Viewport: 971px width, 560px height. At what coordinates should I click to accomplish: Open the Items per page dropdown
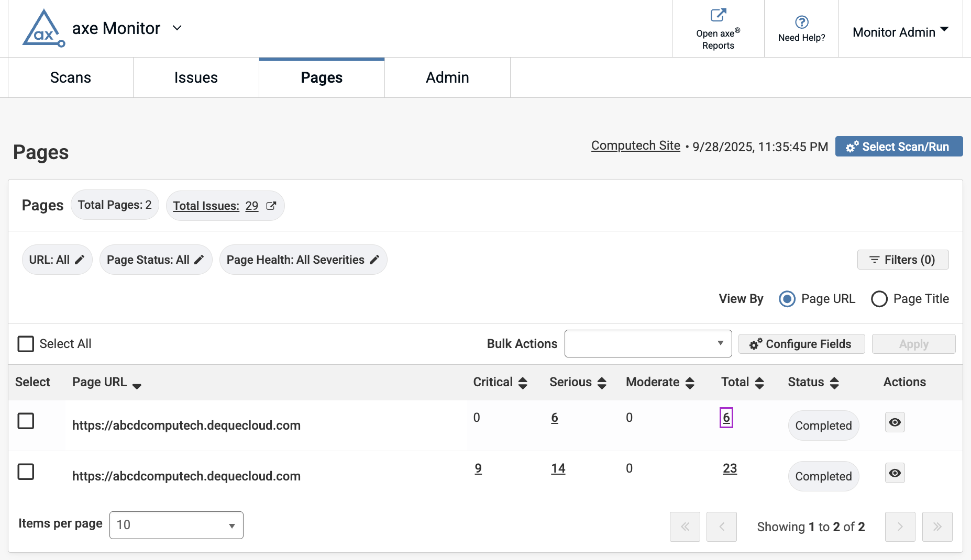(176, 525)
